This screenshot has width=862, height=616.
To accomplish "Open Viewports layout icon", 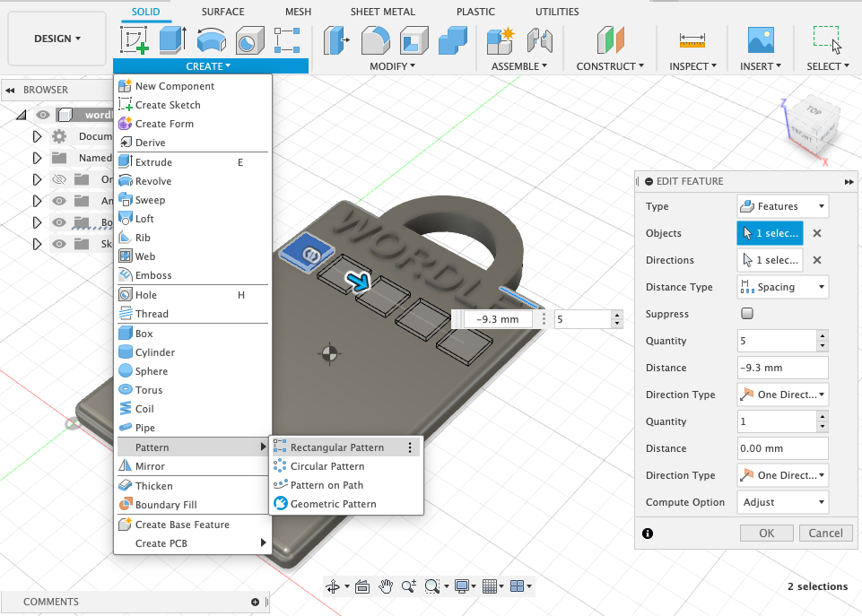I will coord(517,587).
